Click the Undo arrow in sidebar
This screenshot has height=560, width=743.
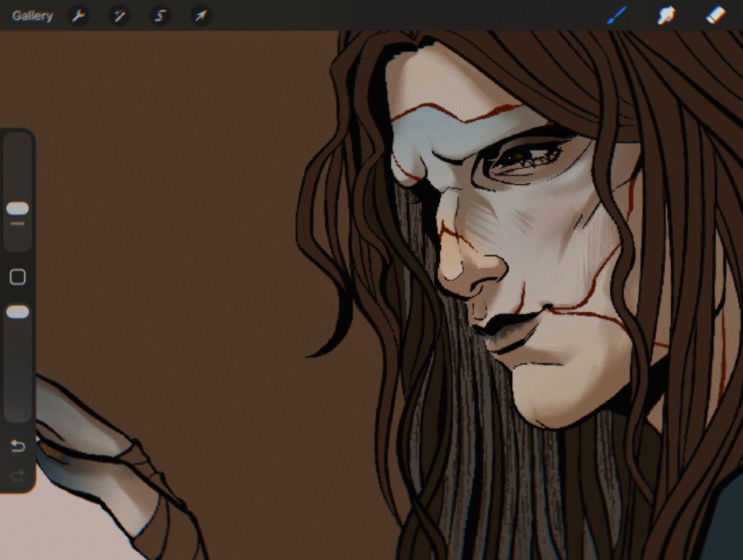click(x=17, y=446)
